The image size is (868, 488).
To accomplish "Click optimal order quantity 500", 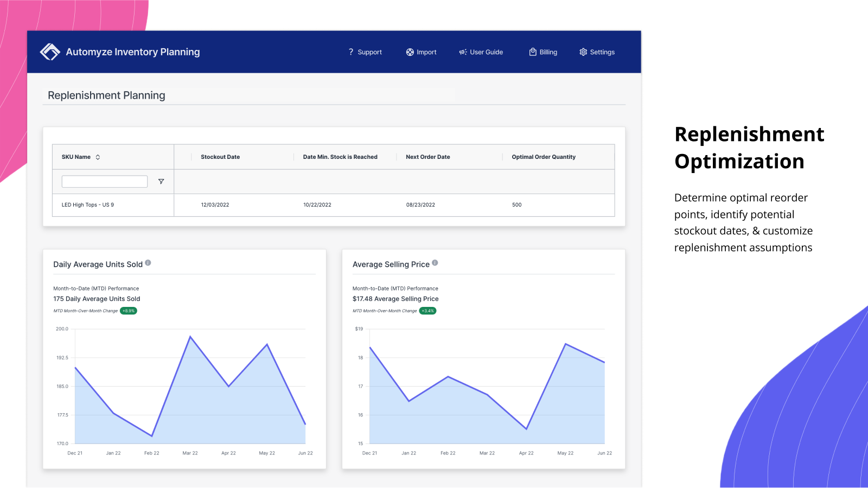I will point(516,205).
